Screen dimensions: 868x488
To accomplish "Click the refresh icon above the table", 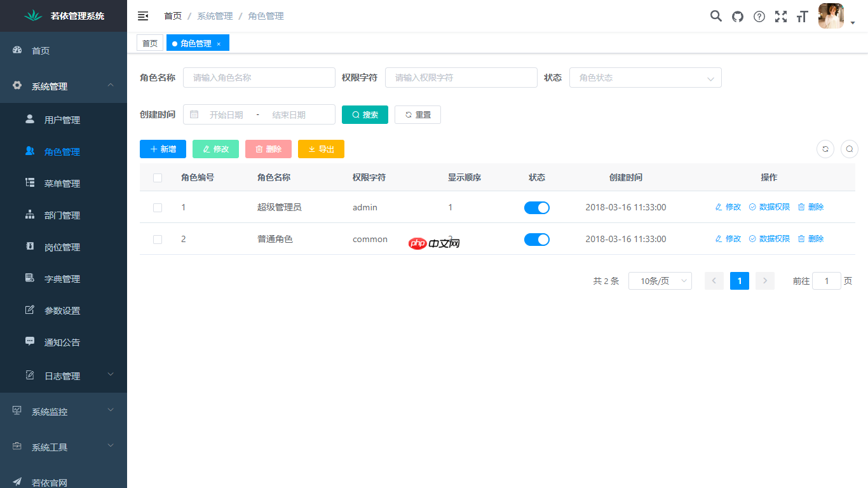I will tap(825, 149).
